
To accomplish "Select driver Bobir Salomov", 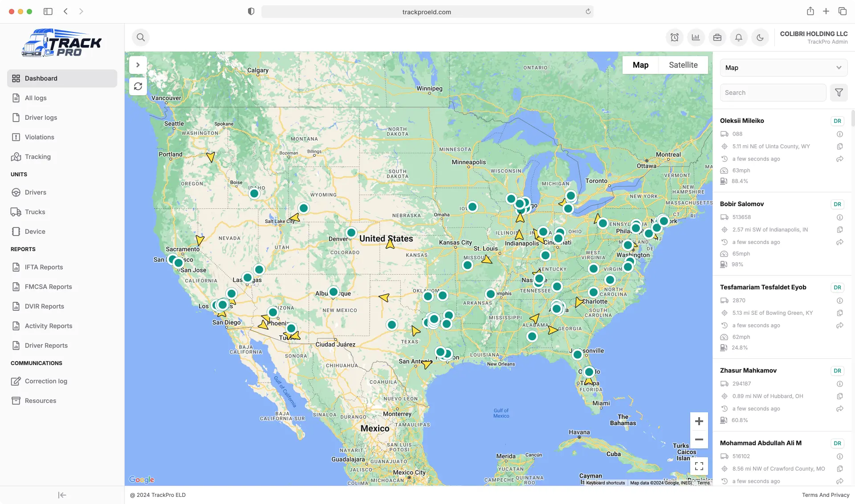I will (742, 204).
